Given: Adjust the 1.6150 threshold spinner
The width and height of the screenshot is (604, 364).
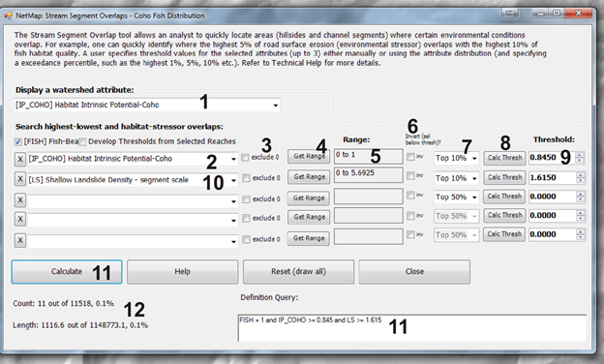Looking at the screenshot, I should click(x=580, y=177).
